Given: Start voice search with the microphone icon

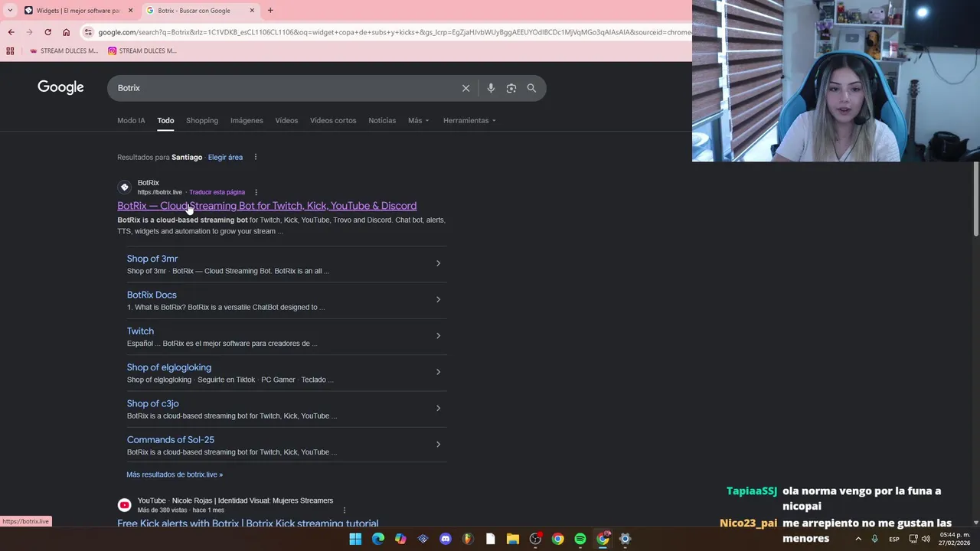Looking at the screenshot, I should [x=491, y=88].
